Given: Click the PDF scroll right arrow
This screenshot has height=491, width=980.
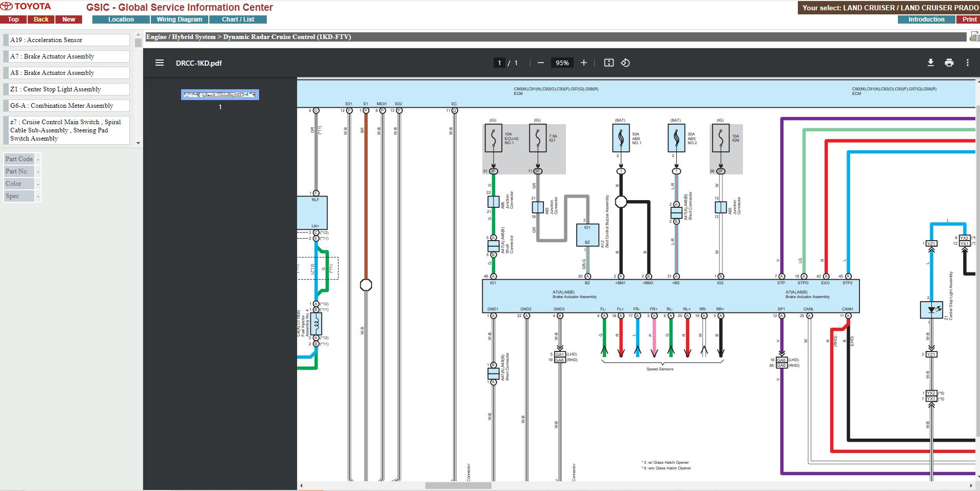Looking at the screenshot, I should point(971,485).
